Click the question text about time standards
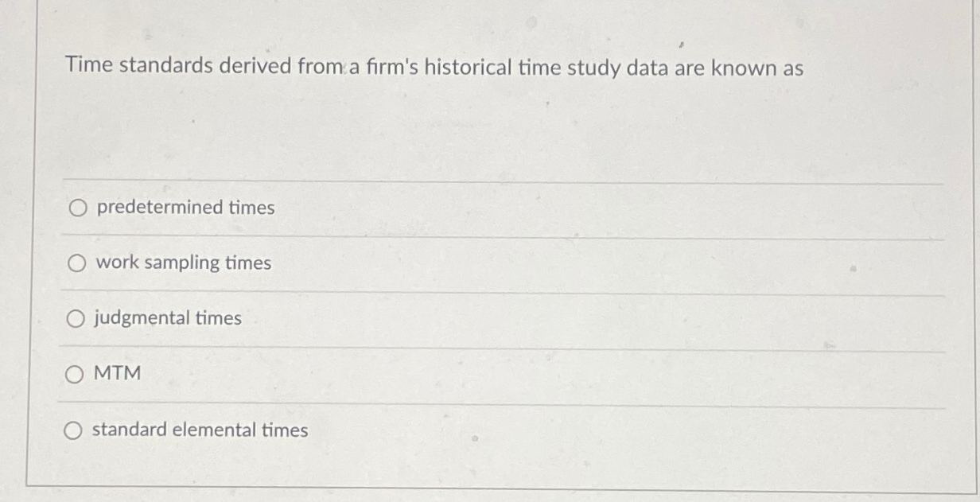Image resolution: width=980 pixels, height=502 pixels. pos(434,68)
